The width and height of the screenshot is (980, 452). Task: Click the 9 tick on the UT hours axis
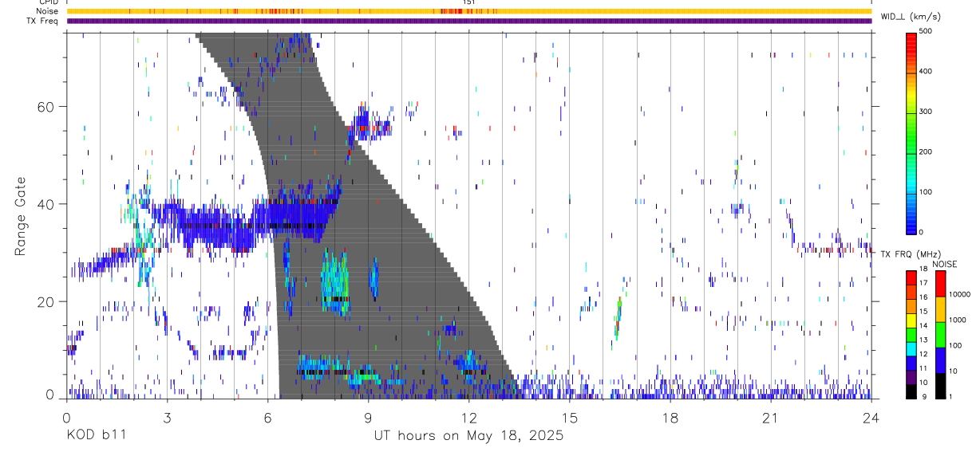click(x=368, y=417)
